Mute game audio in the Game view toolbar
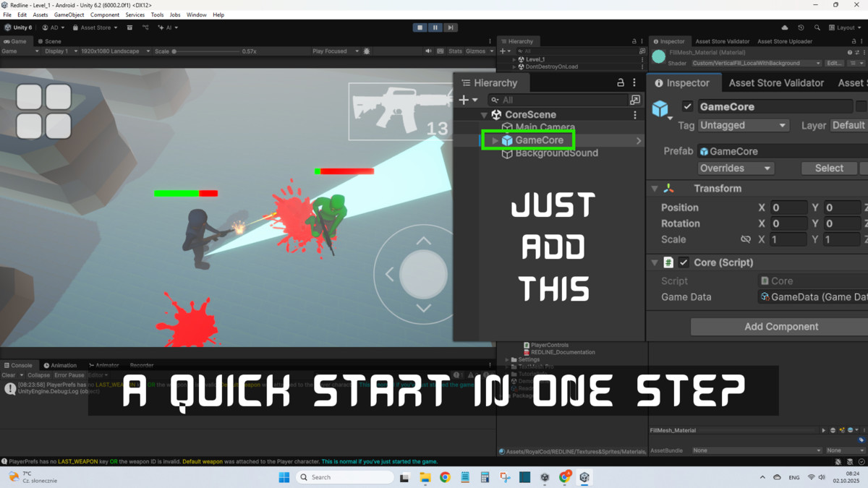 point(429,51)
